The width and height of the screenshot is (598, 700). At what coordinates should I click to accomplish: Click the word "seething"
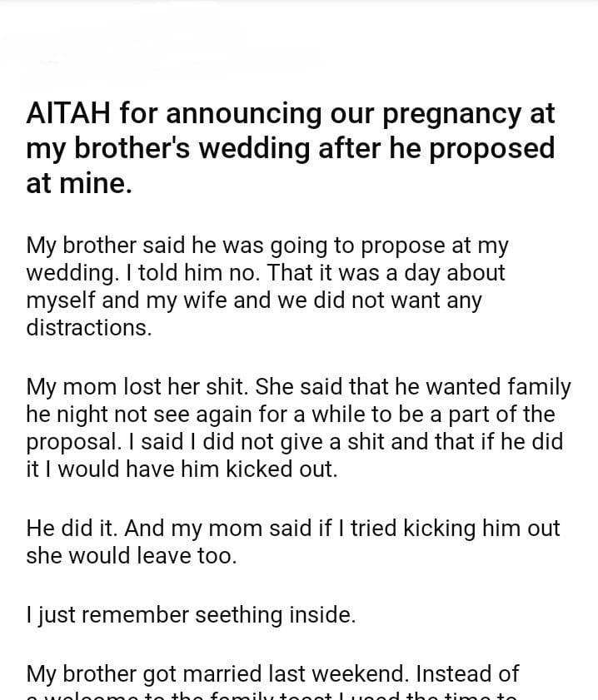click(238, 615)
